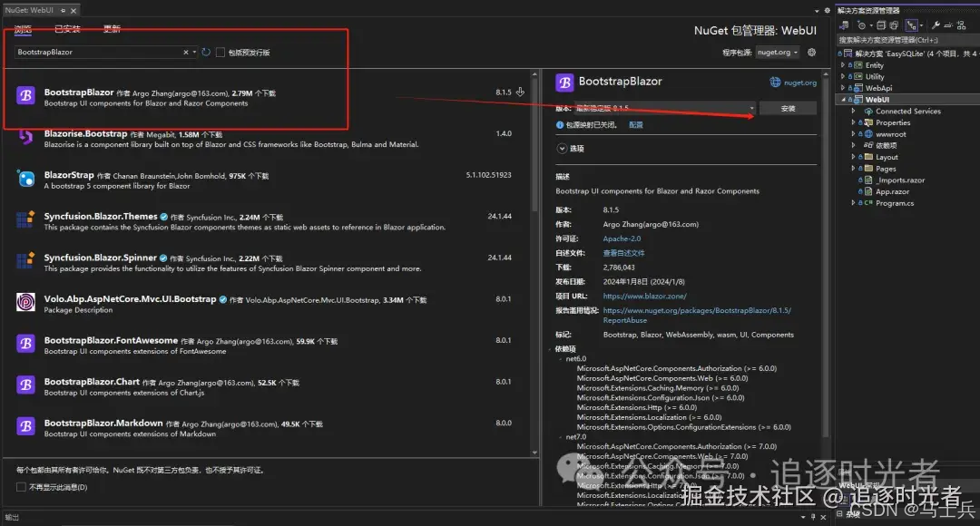Refresh the NuGet search results

pyautogui.click(x=206, y=53)
